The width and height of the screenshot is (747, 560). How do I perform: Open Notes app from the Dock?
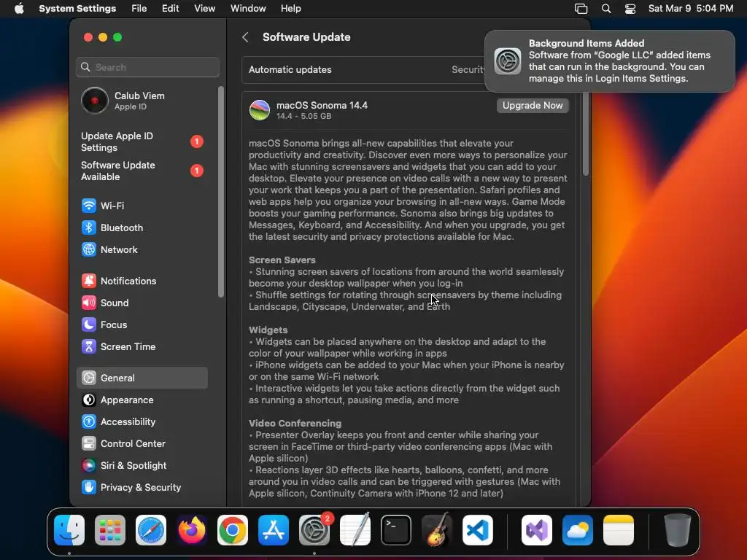click(619, 530)
